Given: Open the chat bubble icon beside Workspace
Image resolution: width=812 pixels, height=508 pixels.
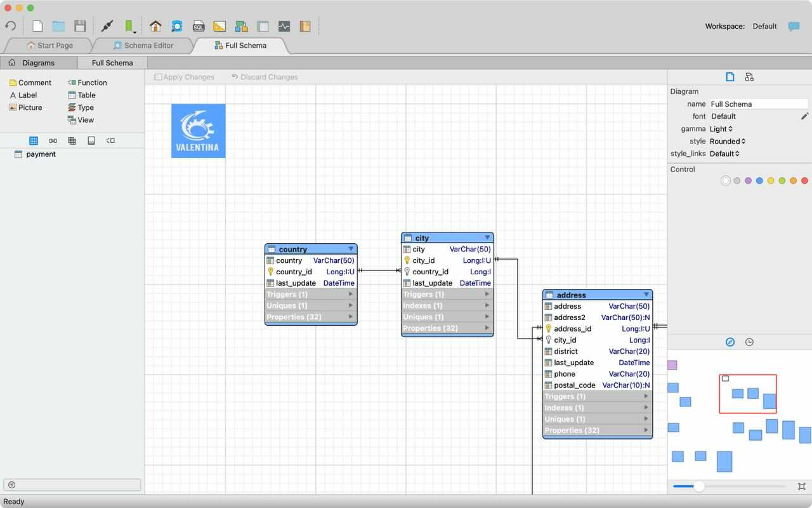Looking at the screenshot, I should click(x=794, y=27).
